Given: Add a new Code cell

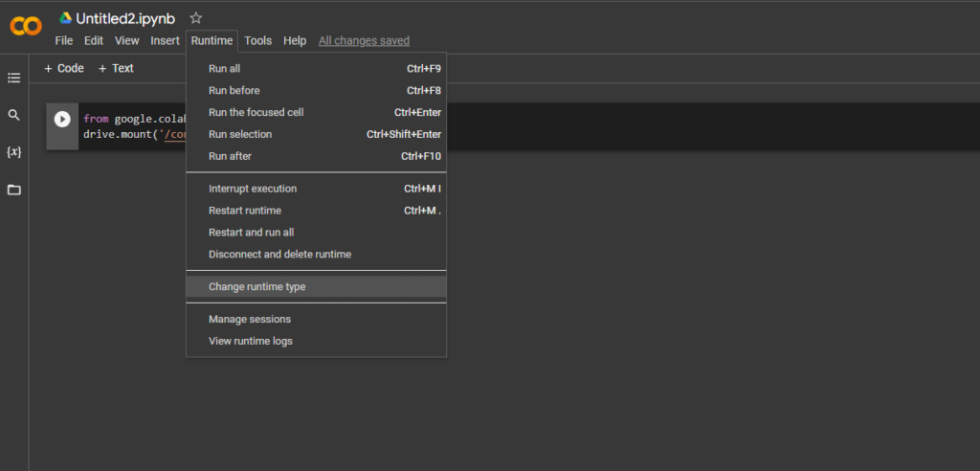Looking at the screenshot, I should coord(64,68).
